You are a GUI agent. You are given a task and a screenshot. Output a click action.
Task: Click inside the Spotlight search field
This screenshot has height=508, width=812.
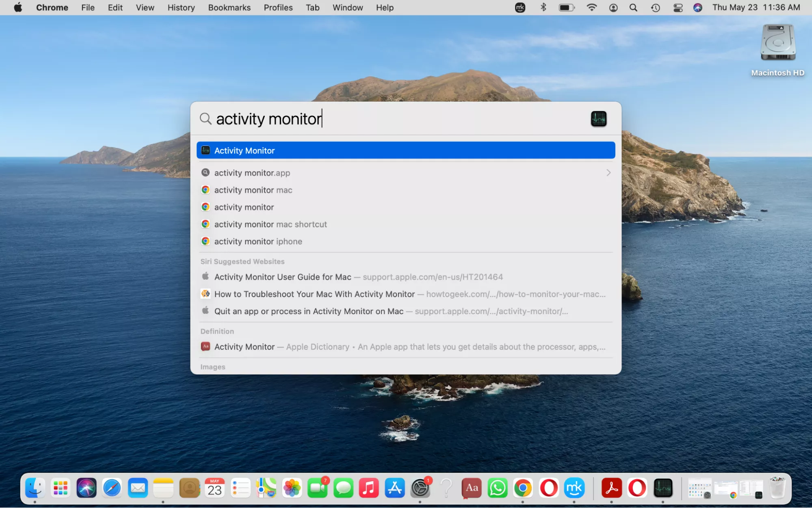pyautogui.click(x=366, y=118)
